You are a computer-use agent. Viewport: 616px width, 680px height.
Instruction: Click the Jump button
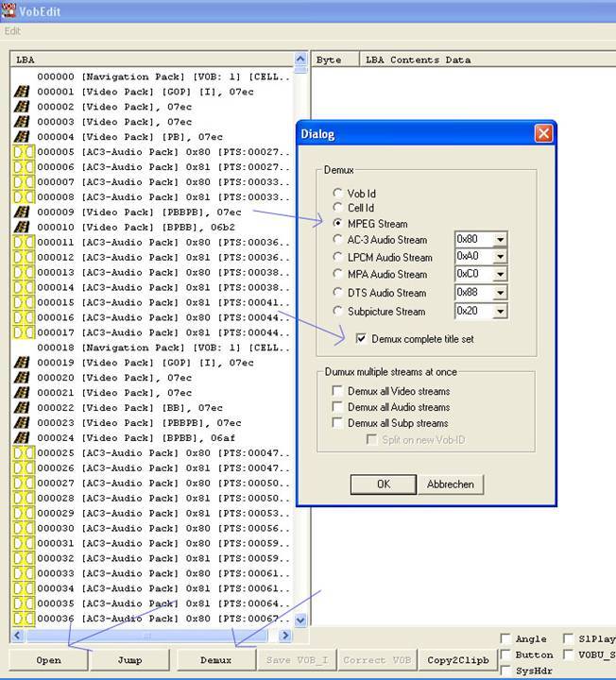129,660
